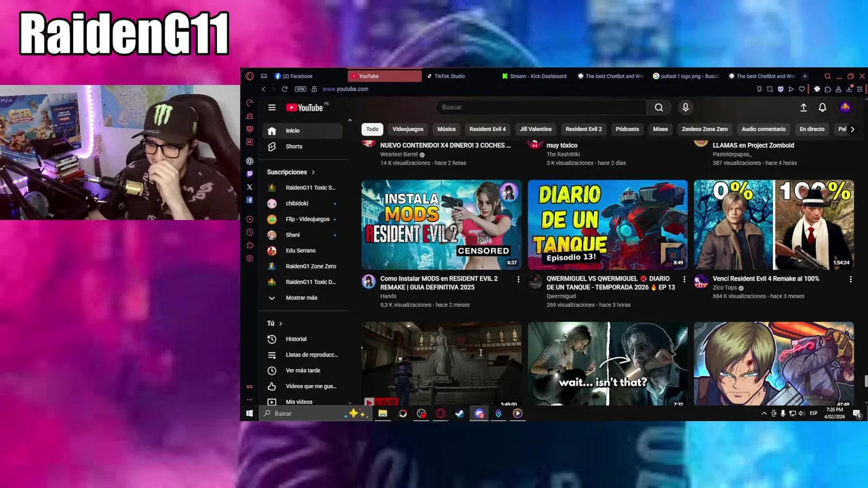Open the browser easy setup menu icon

click(860, 89)
